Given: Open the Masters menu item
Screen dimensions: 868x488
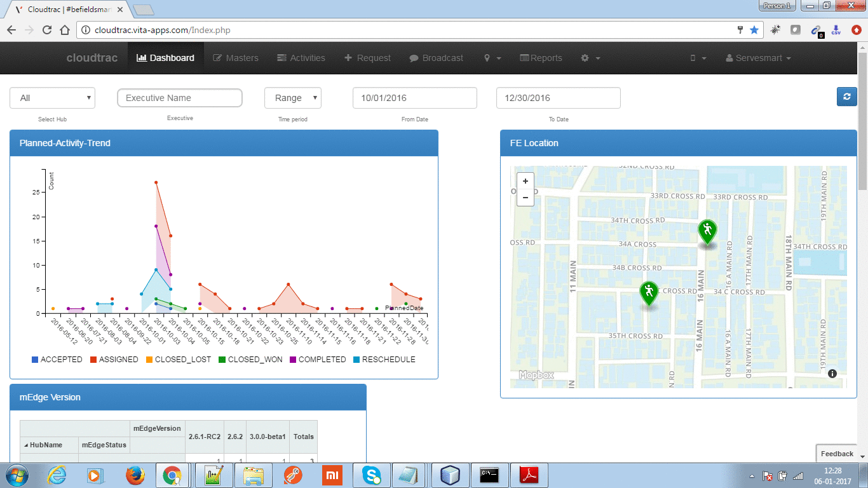Looking at the screenshot, I should pyautogui.click(x=235, y=58).
